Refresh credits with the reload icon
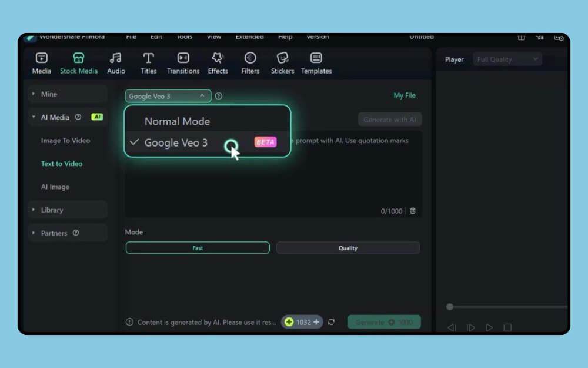 pyautogui.click(x=331, y=322)
